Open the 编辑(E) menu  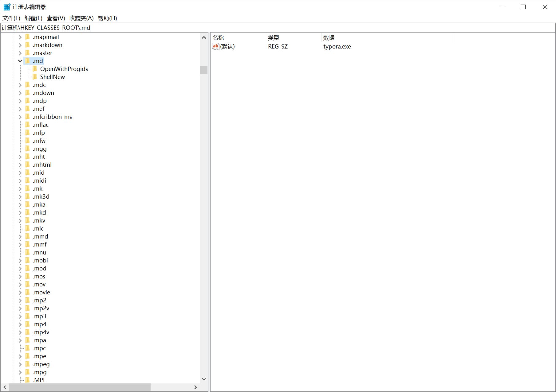tap(33, 18)
